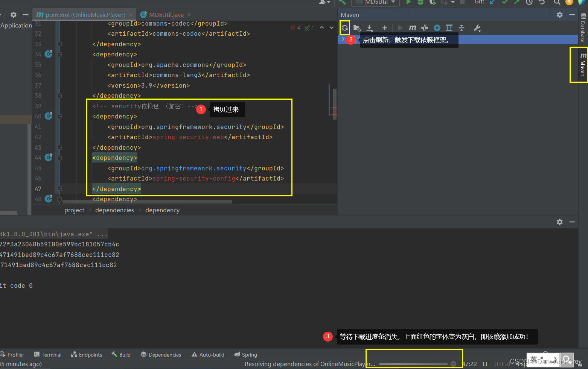Open the Maven side tab
This screenshot has height=369, width=588.
coord(582,65)
